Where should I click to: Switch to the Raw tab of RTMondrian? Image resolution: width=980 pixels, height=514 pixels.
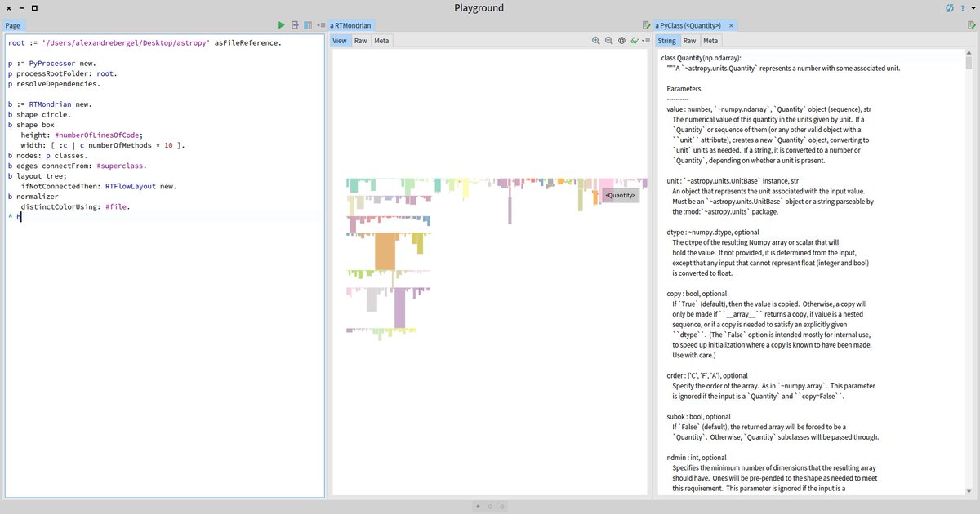[360, 41]
